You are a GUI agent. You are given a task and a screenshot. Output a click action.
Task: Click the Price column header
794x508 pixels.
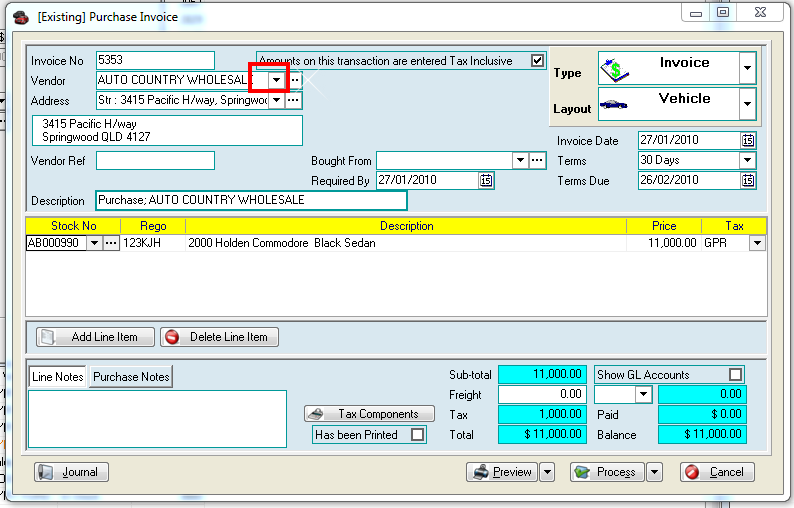click(x=664, y=226)
